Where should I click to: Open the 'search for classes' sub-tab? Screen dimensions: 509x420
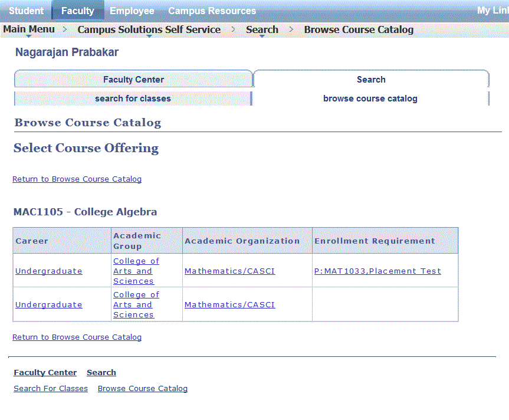[133, 99]
